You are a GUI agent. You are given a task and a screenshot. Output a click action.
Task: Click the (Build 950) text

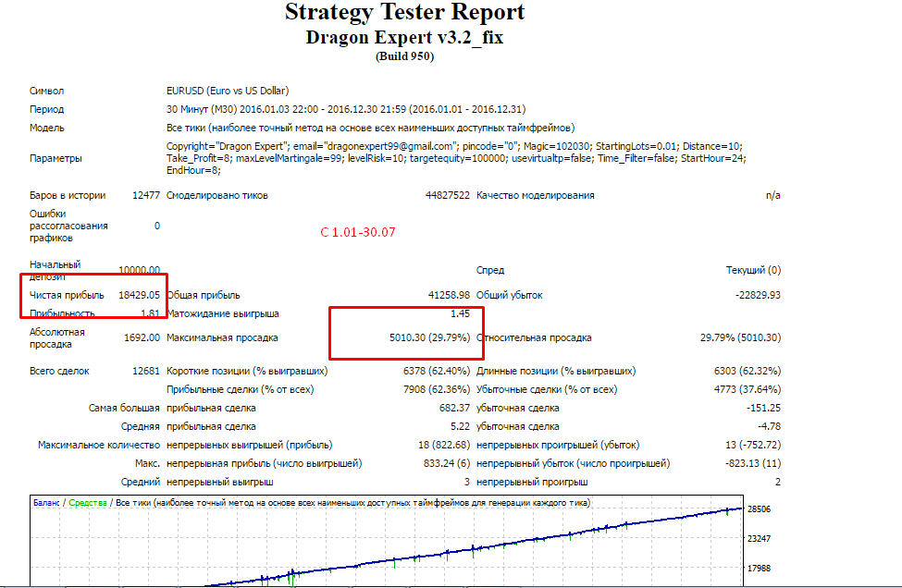[404, 56]
